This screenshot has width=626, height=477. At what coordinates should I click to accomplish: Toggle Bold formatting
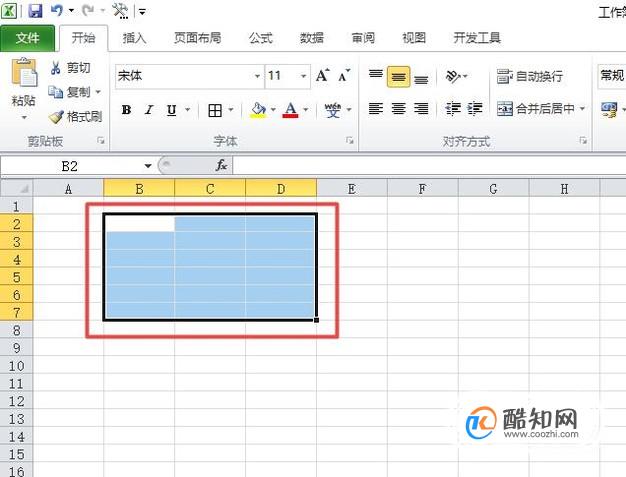(x=127, y=110)
